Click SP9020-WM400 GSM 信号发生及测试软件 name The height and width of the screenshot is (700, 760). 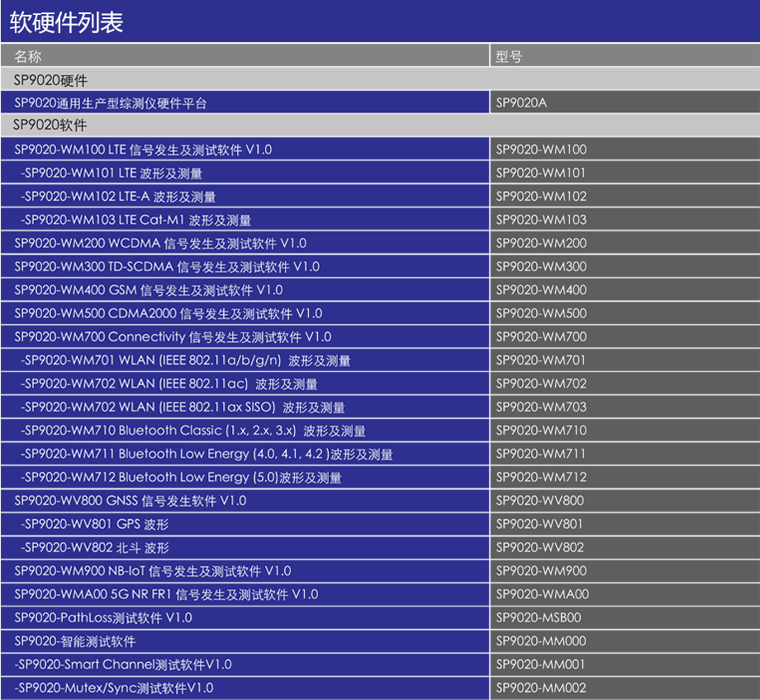tap(149, 290)
